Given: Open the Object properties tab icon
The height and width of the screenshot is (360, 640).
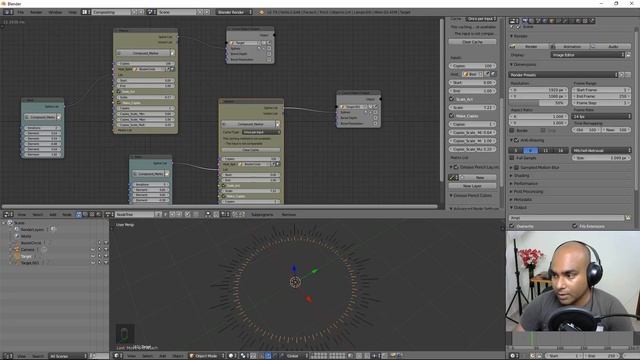Looking at the screenshot, I should pos(552,20).
